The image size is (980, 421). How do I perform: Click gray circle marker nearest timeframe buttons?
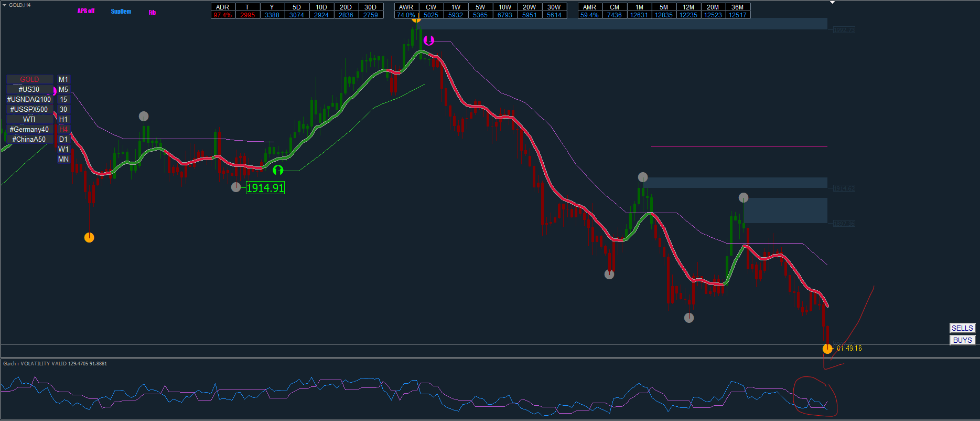point(144,116)
